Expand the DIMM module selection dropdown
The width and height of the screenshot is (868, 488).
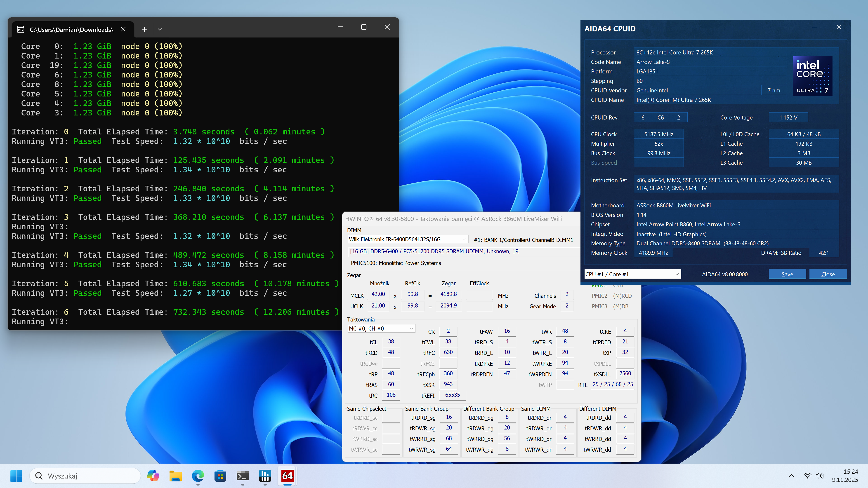coord(464,239)
